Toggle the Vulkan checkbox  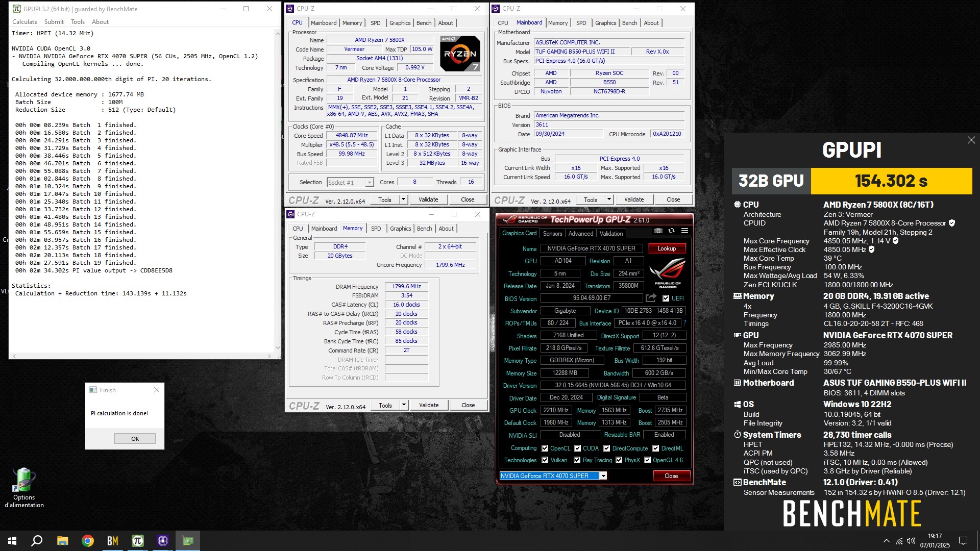point(545,460)
